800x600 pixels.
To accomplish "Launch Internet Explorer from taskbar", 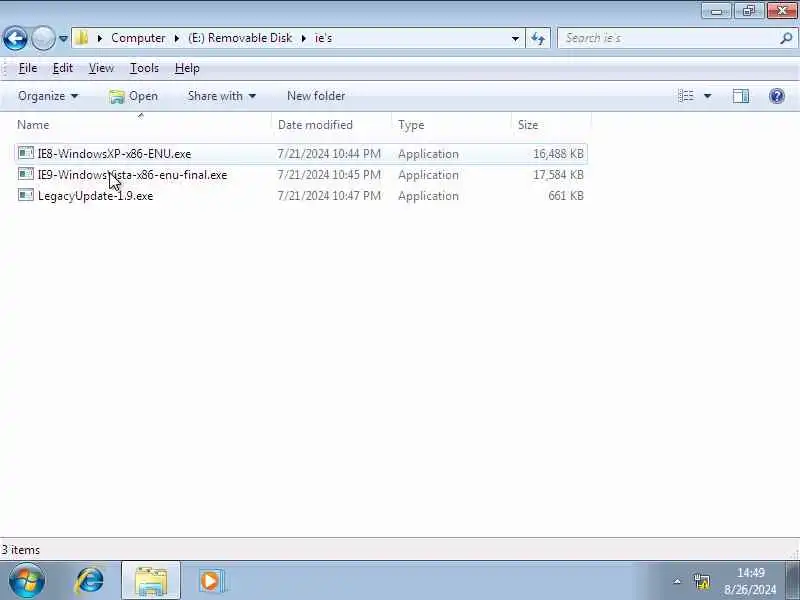I will coord(90,581).
